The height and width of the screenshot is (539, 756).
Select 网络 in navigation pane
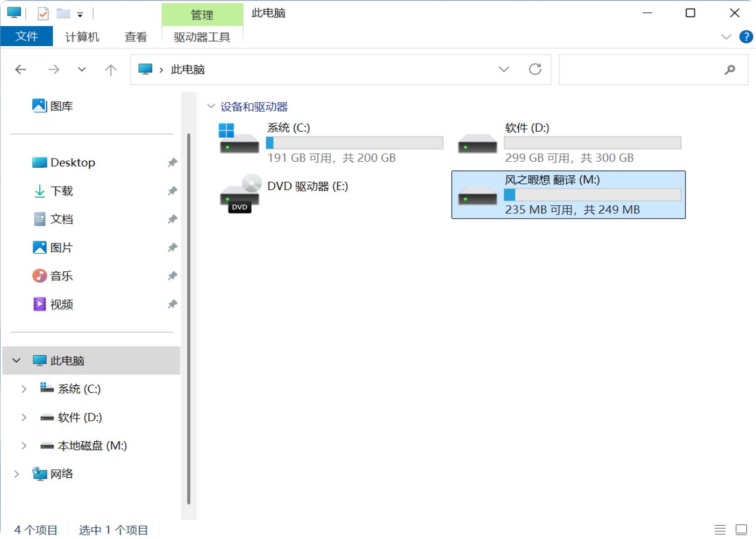tap(61, 474)
